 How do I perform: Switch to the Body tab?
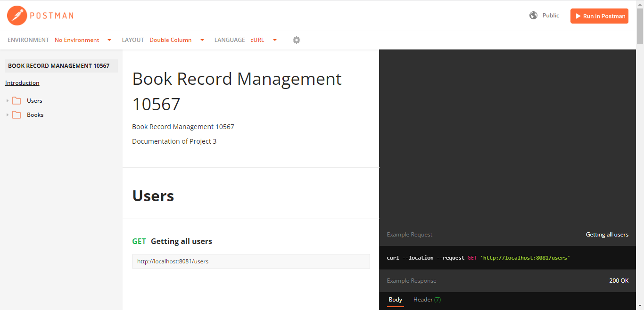pos(395,300)
